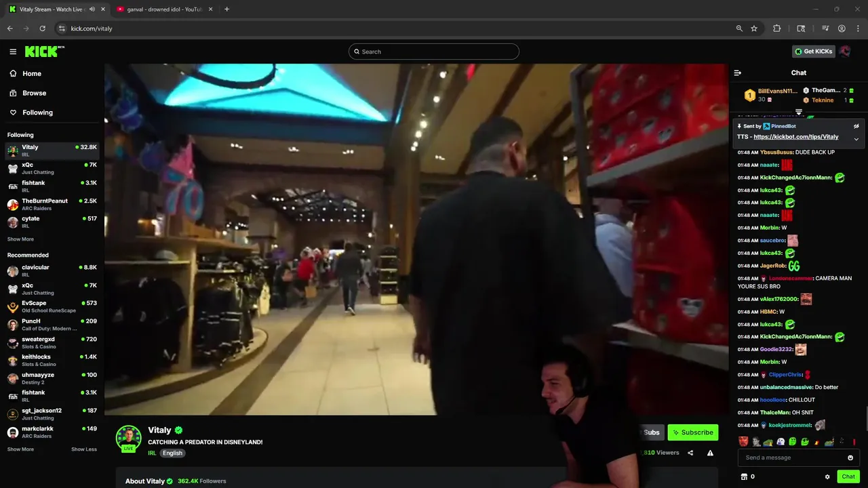Click the Kick logo
The width and height of the screenshot is (868, 488).
click(x=44, y=52)
